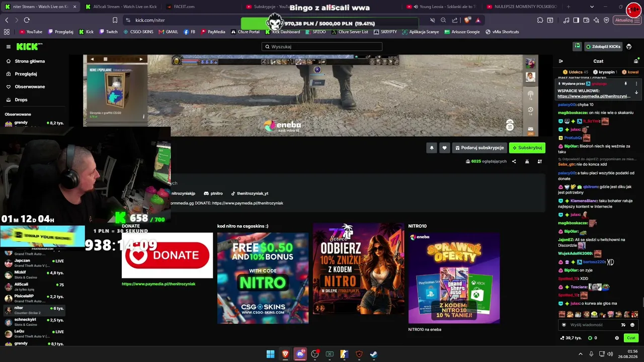Open the 7TV emote menu in chat

623,325
